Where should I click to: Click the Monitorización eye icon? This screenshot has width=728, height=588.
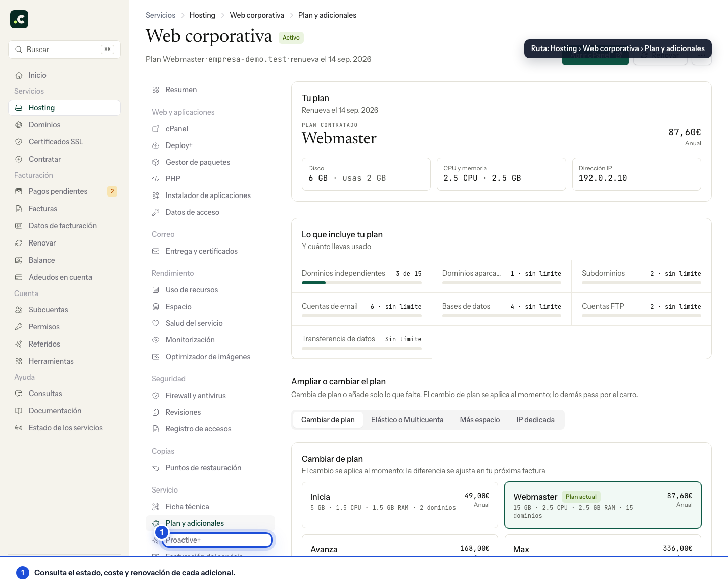click(156, 340)
